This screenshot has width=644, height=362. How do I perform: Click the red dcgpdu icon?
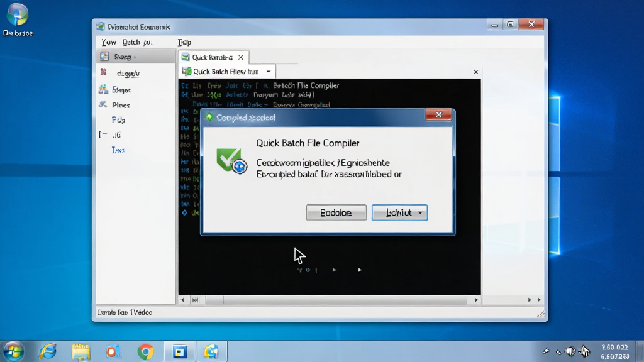coord(104,72)
